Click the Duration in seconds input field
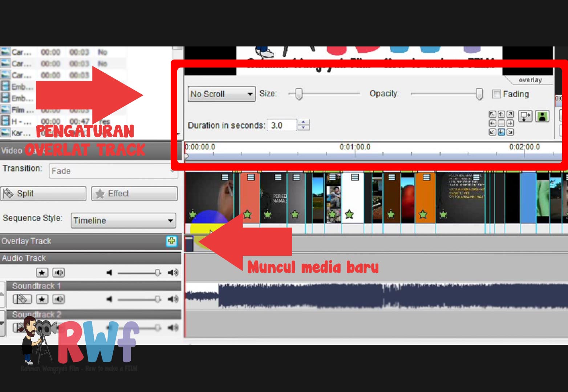The height and width of the screenshot is (392, 568). 281,125
